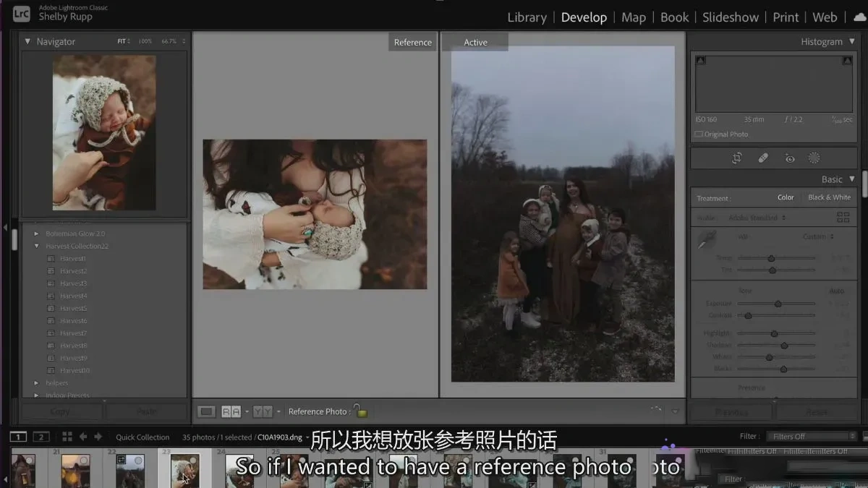Click the Navigator preview image
The height and width of the screenshot is (488, 868).
[x=104, y=133]
